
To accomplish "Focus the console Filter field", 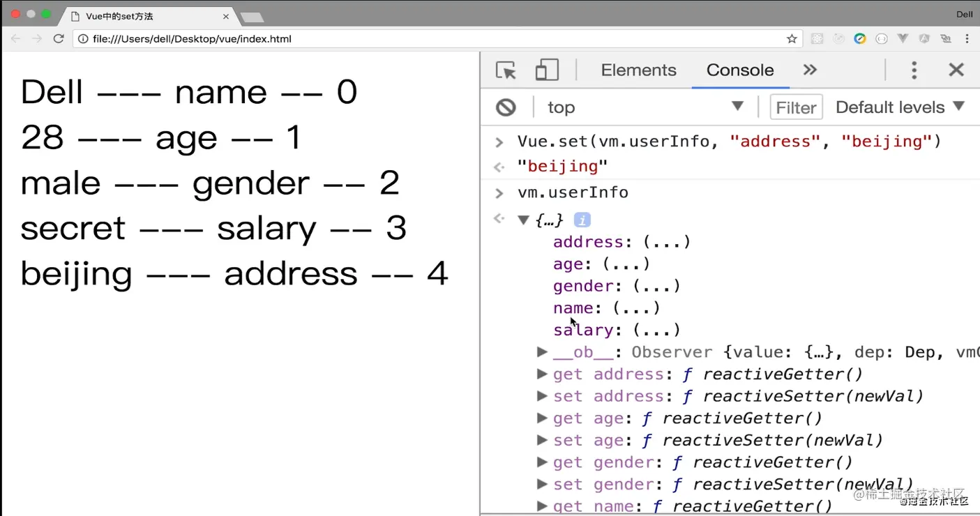I will 796,107.
